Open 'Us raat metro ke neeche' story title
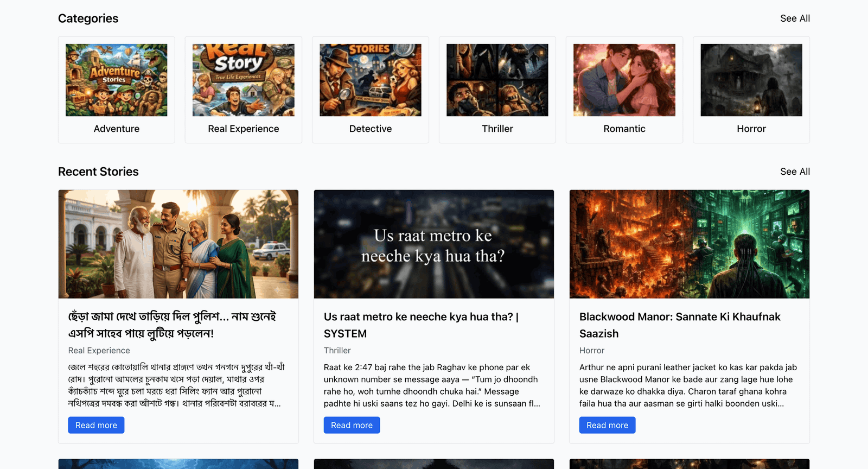The height and width of the screenshot is (469, 868). [422, 325]
